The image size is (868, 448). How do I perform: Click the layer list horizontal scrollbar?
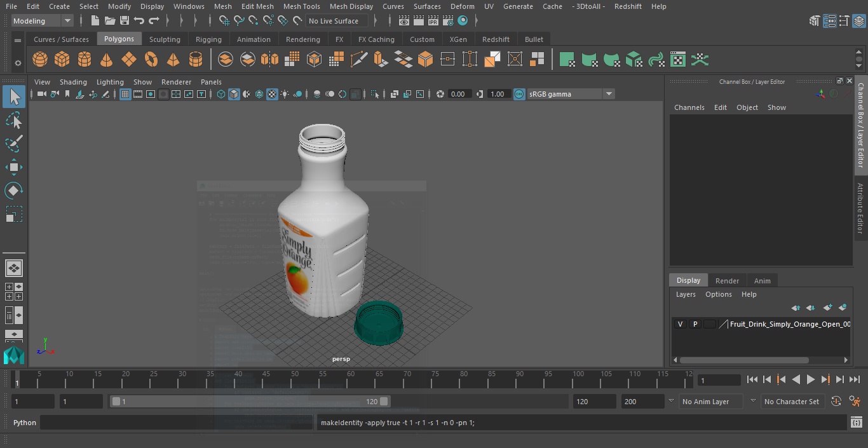[744, 360]
